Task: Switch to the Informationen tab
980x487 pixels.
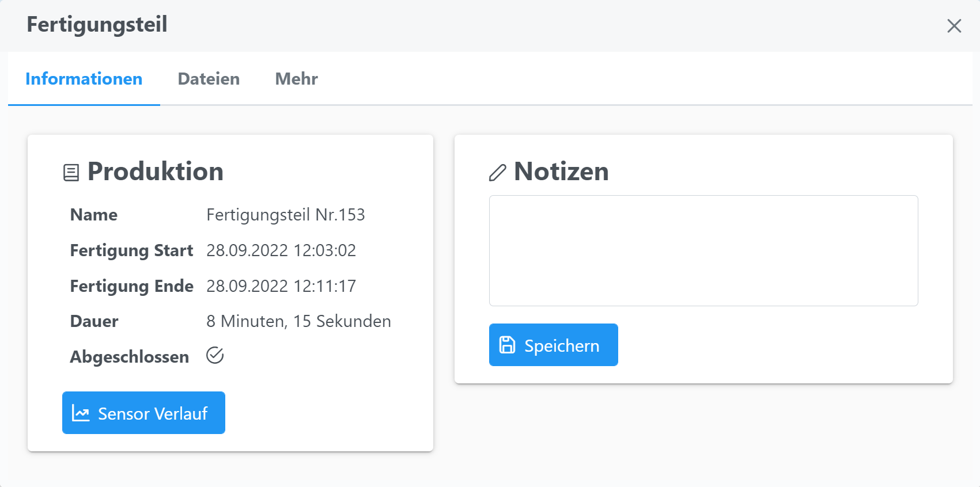Action: point(84,79)
